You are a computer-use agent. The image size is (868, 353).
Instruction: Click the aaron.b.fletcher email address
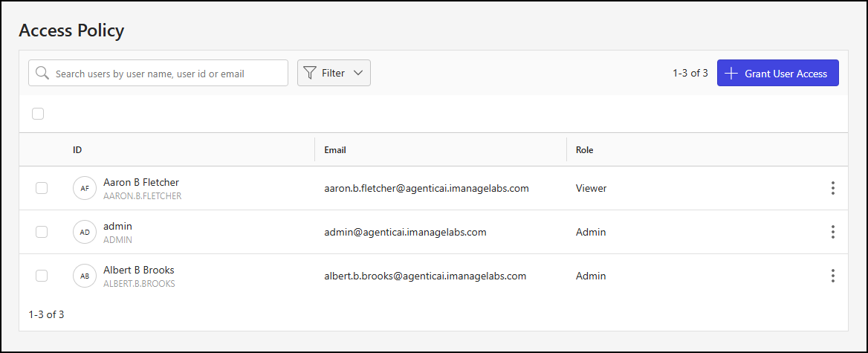coord(426,189)
